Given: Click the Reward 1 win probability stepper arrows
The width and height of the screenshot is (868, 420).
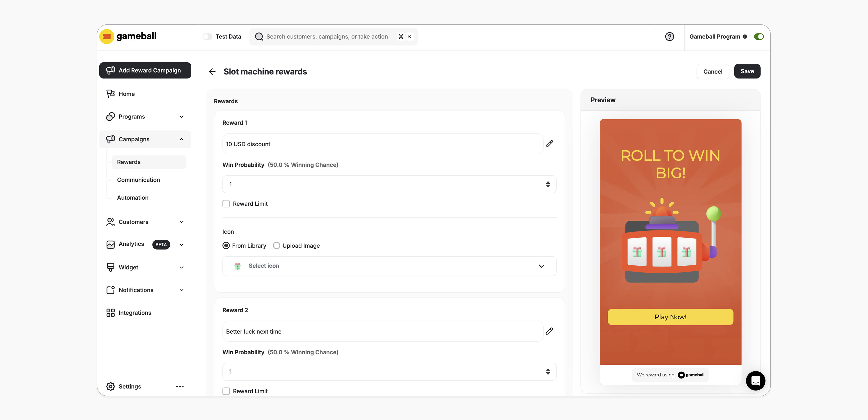Looking at the screenshot, I should pos(548,184).
